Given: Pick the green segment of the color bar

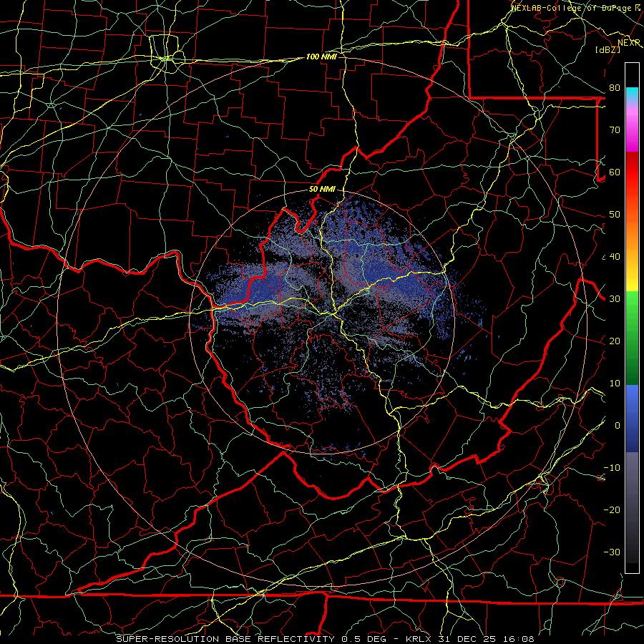Looking at the screenshot, I should click(632, 338).
